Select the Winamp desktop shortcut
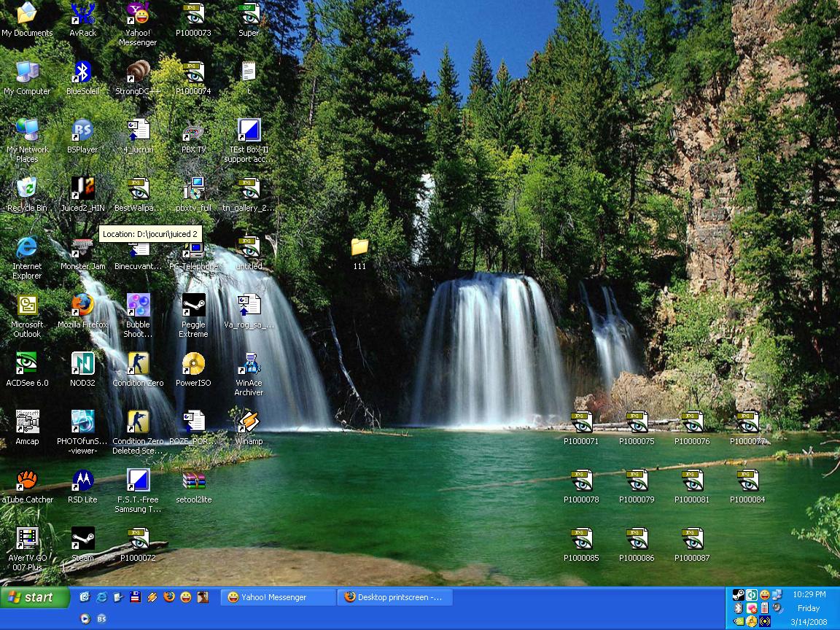This screenshot has width=840, height=630. click(249, 423)
